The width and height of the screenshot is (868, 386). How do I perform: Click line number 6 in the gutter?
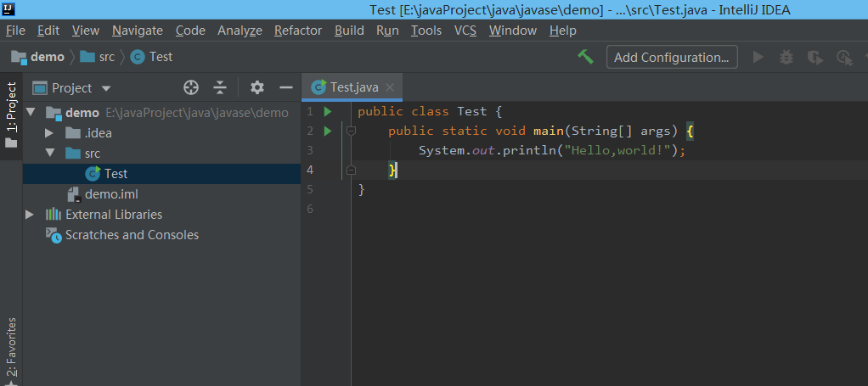click(310, 209)
